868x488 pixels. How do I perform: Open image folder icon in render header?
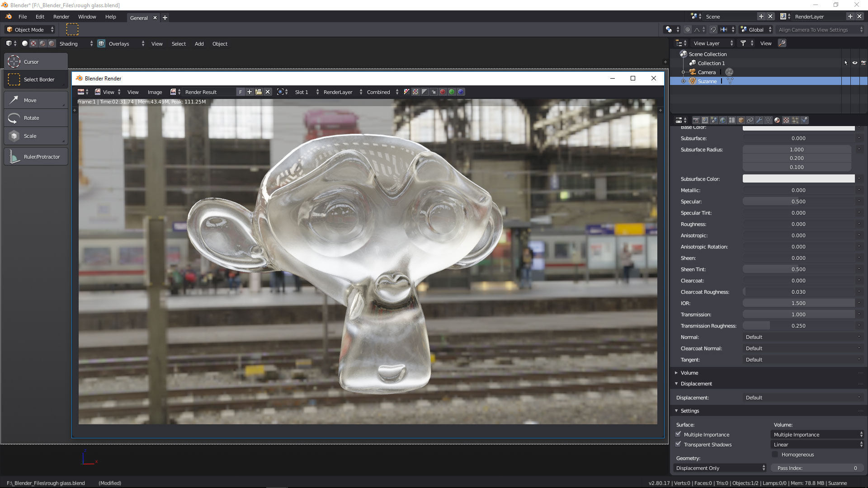[x=259, y=92]
